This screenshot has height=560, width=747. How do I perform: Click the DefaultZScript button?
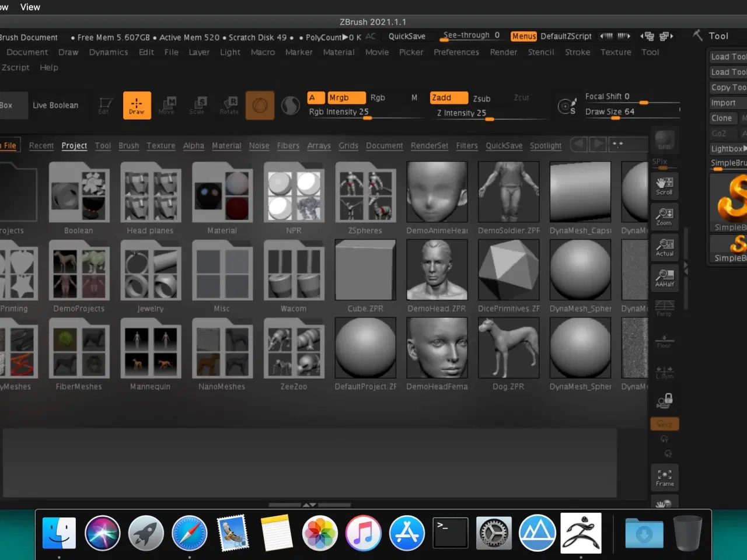tap(566, 36)
